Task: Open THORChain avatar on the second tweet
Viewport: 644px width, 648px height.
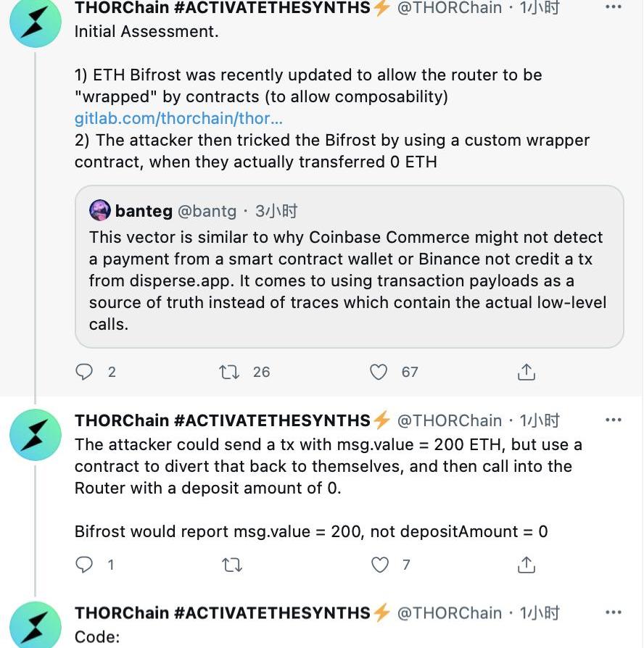Action: (x=36, y=435)
